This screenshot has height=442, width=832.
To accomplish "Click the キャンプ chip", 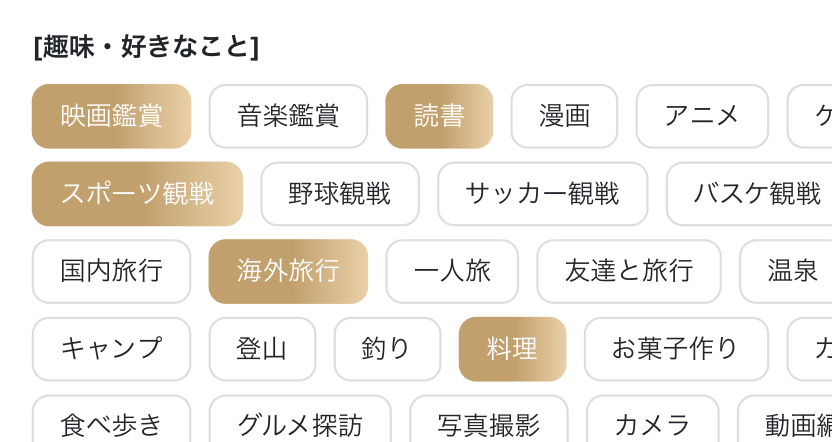I will point(111,349).
